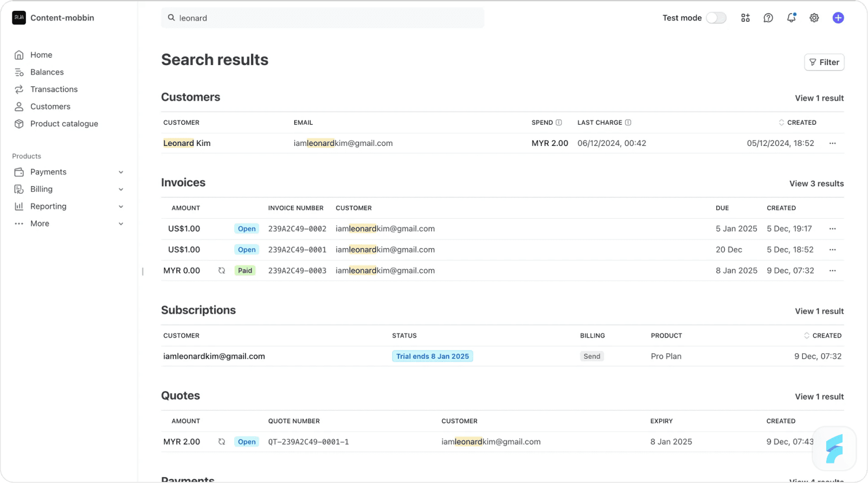Image resolution: width=868 pixels, height=483 pixels.
Task: Click View 1 result for Customers
Action: (819, 98)
